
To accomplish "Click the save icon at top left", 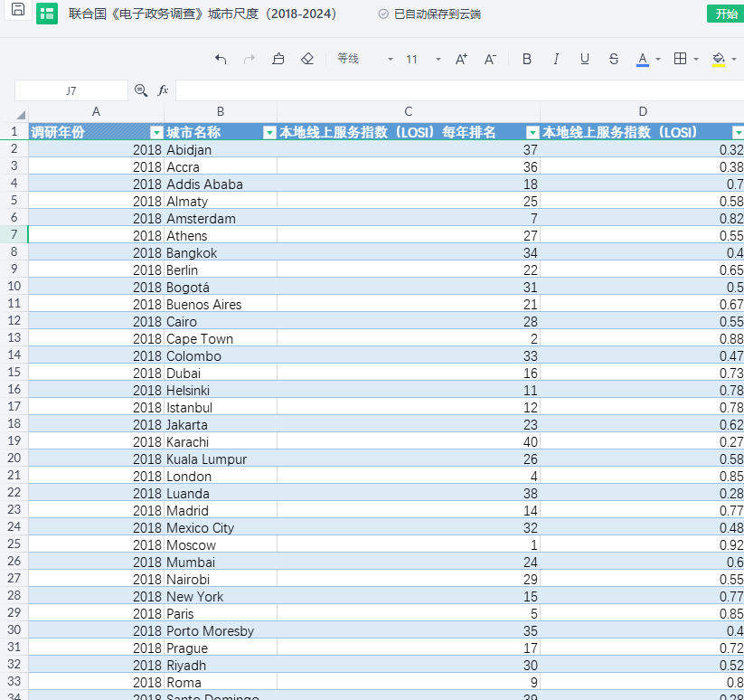I will pos(18,9).
